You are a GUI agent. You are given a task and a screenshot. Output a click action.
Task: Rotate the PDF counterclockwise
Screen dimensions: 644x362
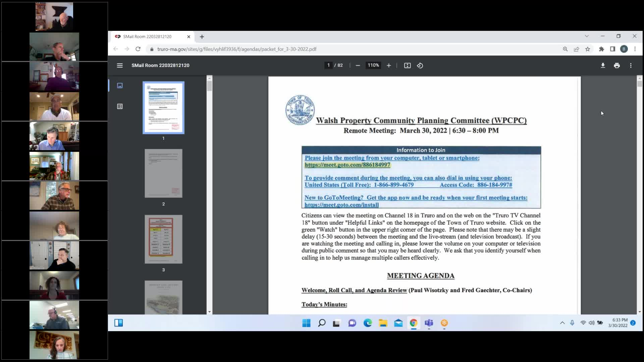point(420,65)
